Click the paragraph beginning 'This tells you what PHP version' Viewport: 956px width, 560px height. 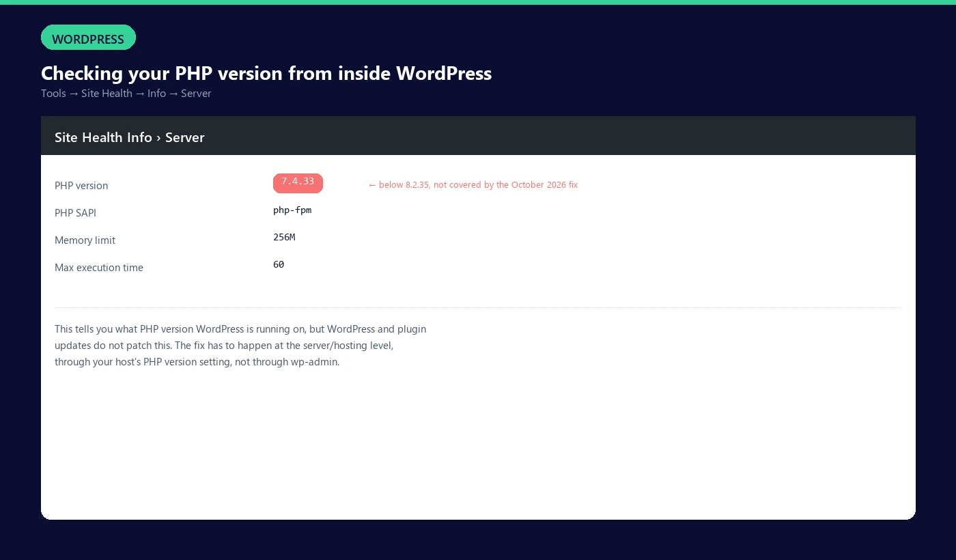tap(240, 346)
